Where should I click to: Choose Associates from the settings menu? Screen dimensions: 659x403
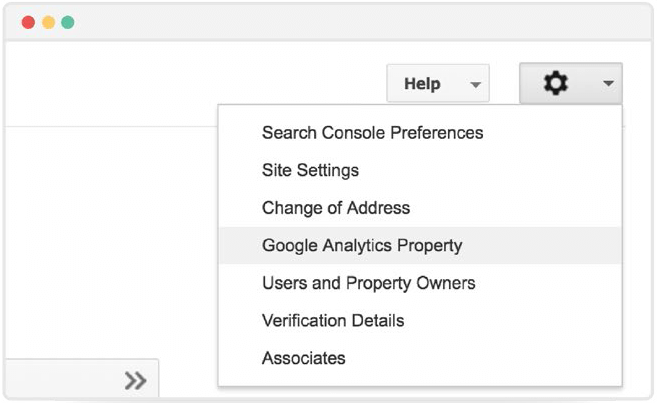[x=303, y=358]
